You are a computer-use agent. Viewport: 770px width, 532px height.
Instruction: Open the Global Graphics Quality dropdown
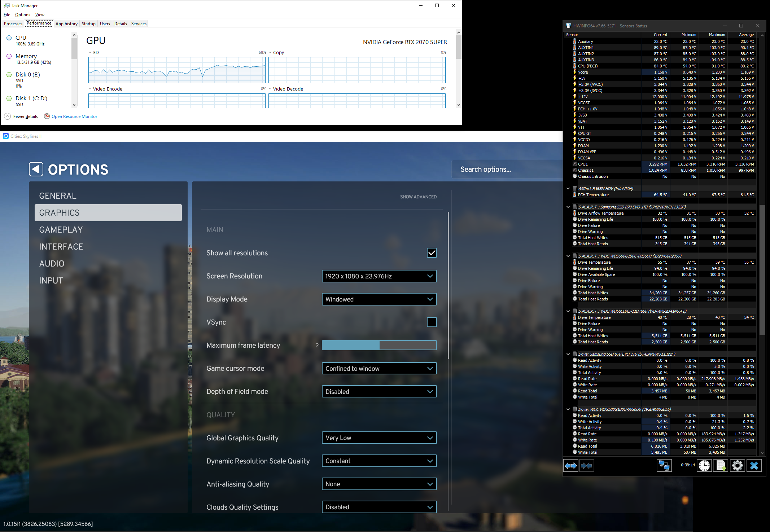379,438
